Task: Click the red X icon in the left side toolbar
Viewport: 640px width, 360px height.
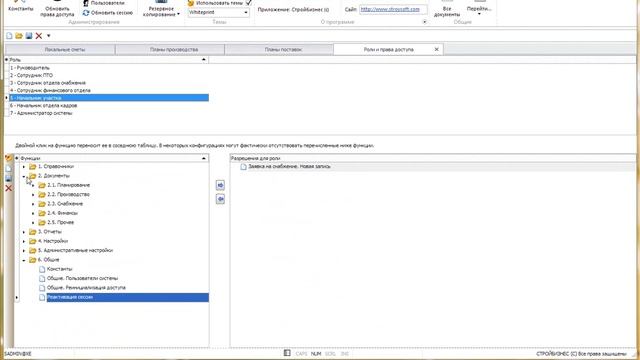Action: click(x=9, y=188)
